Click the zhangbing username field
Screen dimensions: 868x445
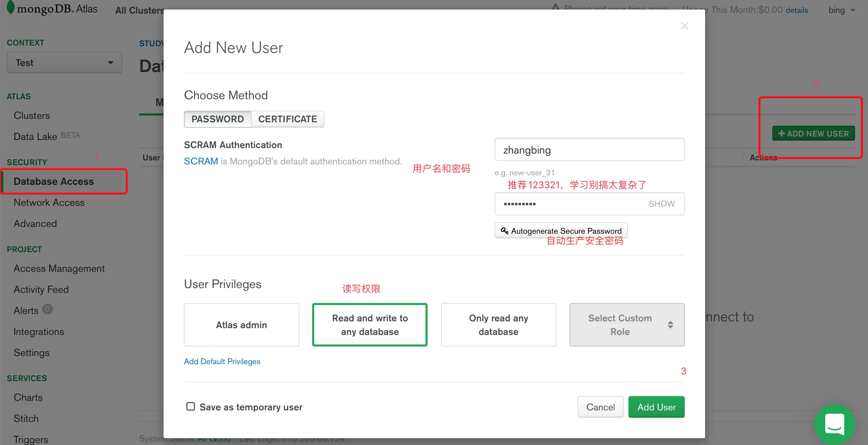(589, 150)
